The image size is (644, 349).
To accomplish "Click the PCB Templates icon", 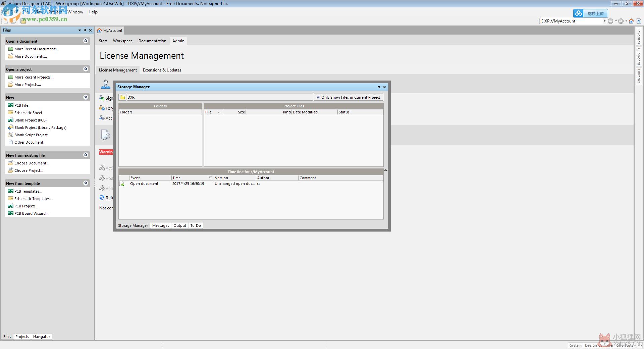I will (x=11, y=191).
